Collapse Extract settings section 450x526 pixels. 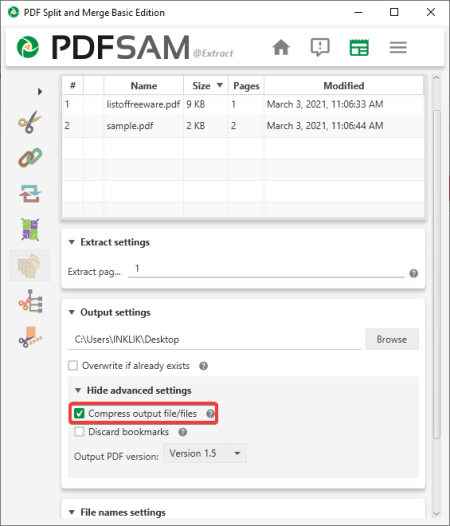coord(71,242)
